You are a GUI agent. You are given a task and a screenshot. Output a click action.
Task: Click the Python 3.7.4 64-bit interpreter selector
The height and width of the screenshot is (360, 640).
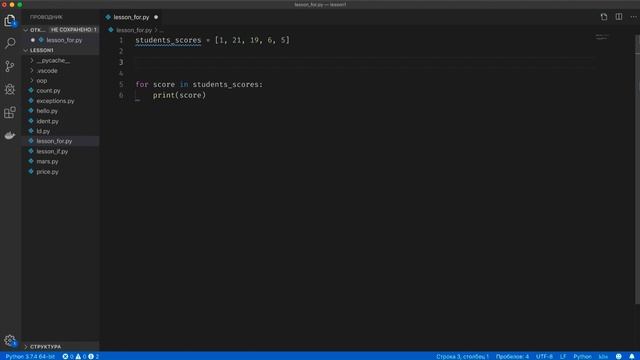[30, 356]
